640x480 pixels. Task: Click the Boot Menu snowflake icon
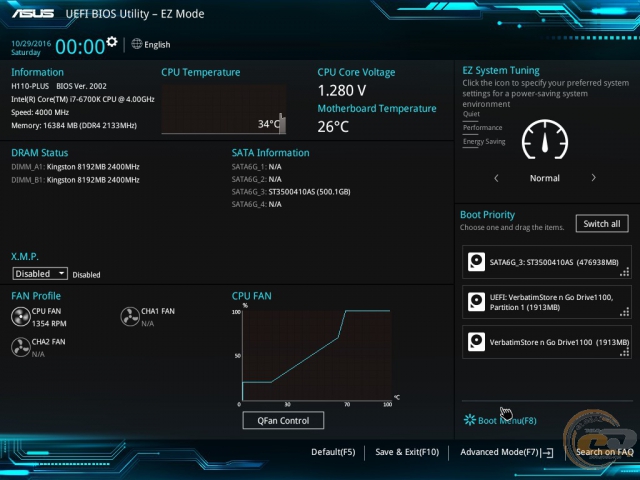pos(470,420)
